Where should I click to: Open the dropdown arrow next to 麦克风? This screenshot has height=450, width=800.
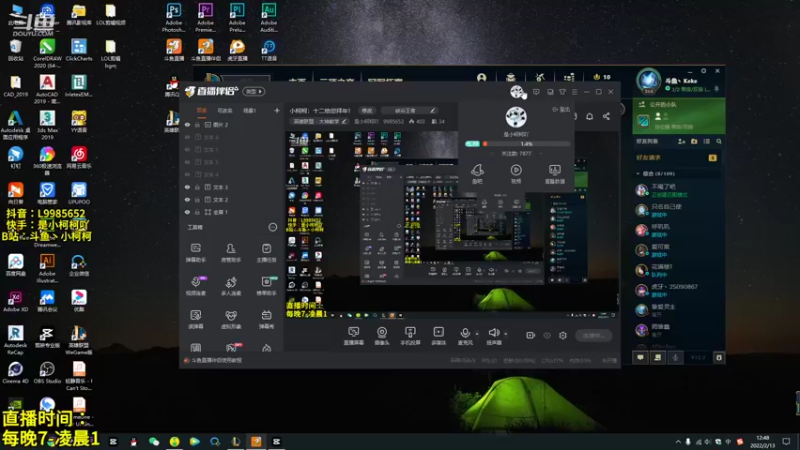tap(477, 334)
